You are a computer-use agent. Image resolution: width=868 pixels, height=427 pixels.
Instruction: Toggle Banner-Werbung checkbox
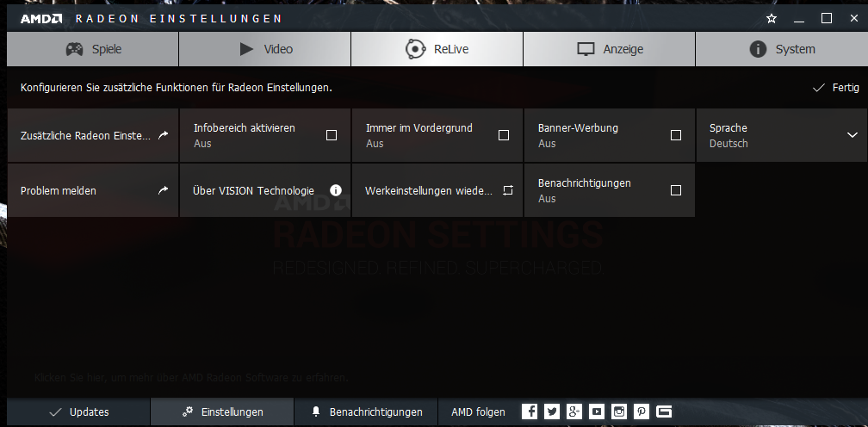pos(676,135)
